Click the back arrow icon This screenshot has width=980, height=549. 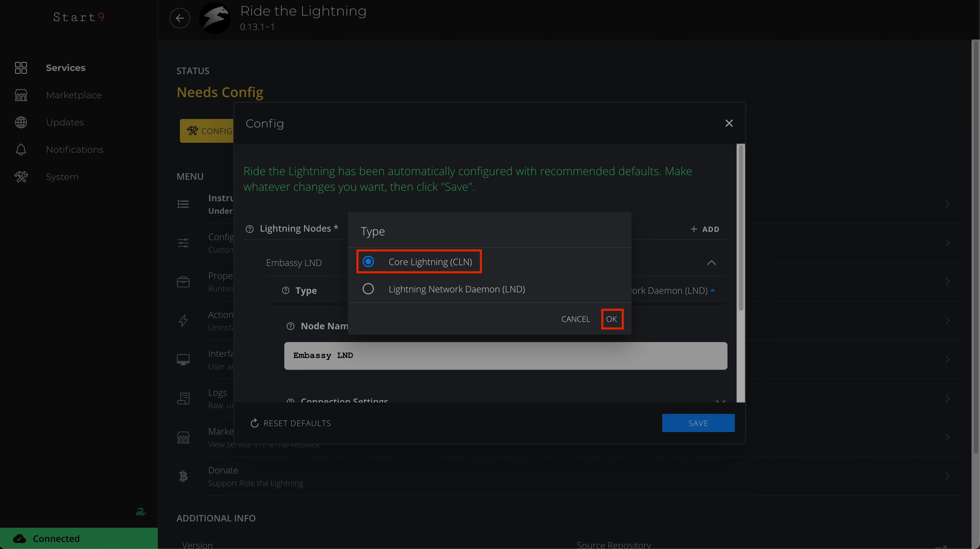coord(180,18)
